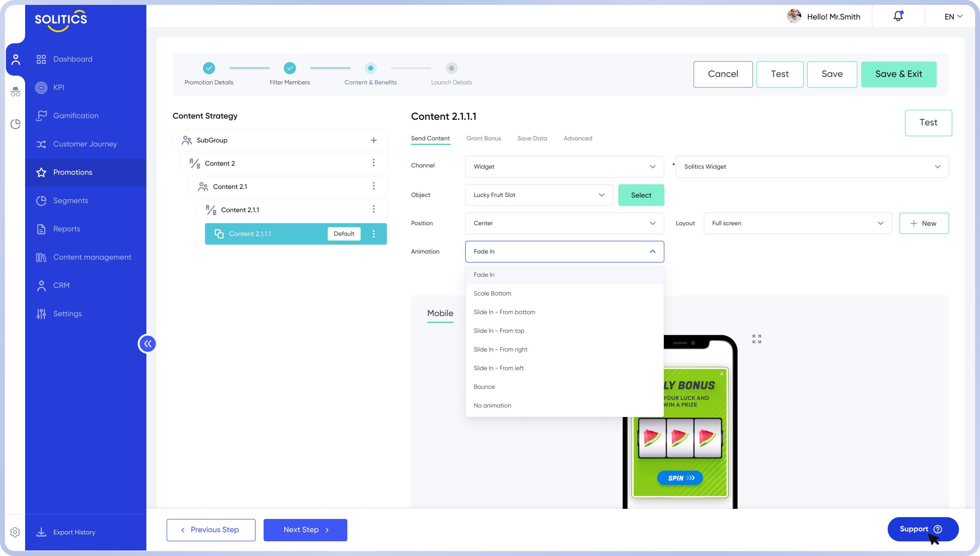Open the Solitics Widget dropdown
Screen dimensions: 980x556
[812, 167]
